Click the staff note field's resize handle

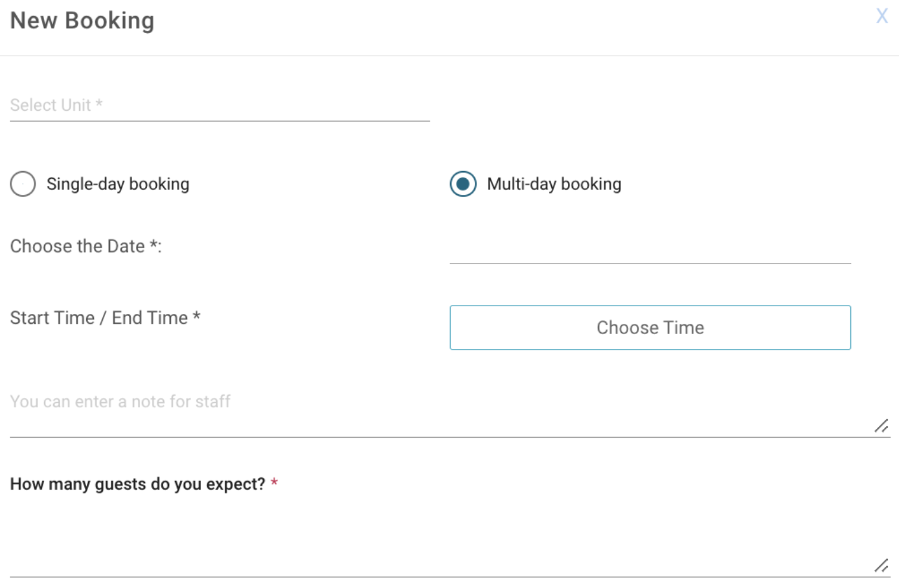click(882, 426)
